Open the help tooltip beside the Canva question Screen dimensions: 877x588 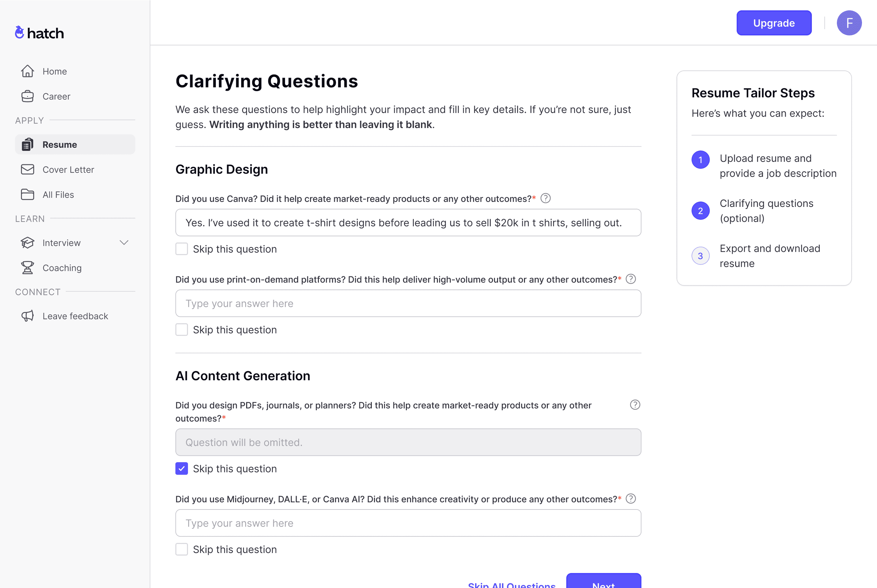[546, 198]
